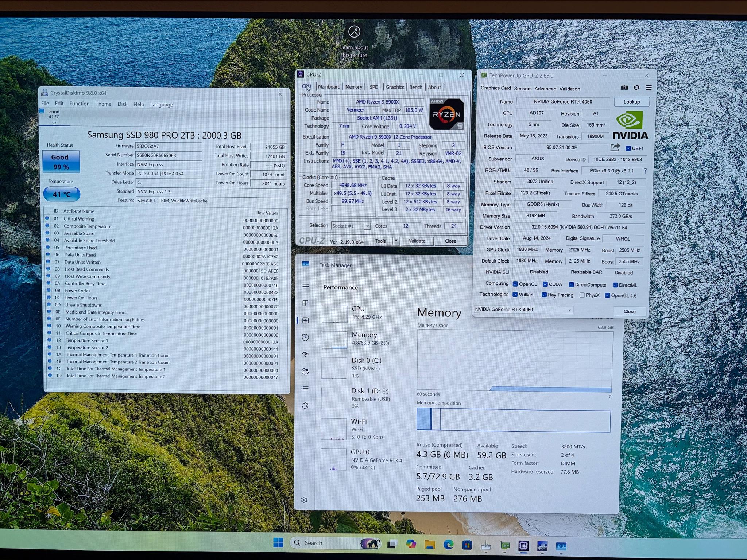Image resolution: width=747 pixels, height=560 pixels.
Task: Open Function menu in CrystalDiskInfo
Action: [80, 104]
